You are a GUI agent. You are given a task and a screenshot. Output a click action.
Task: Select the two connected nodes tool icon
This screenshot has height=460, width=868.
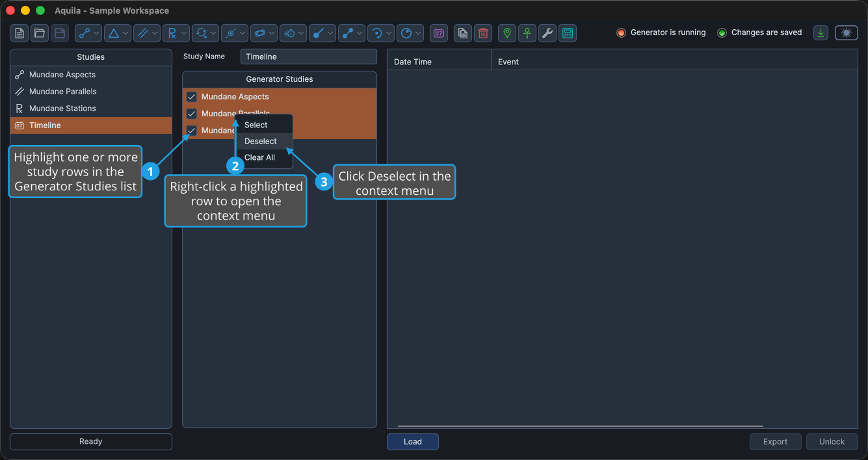click(x=348, y=33)
